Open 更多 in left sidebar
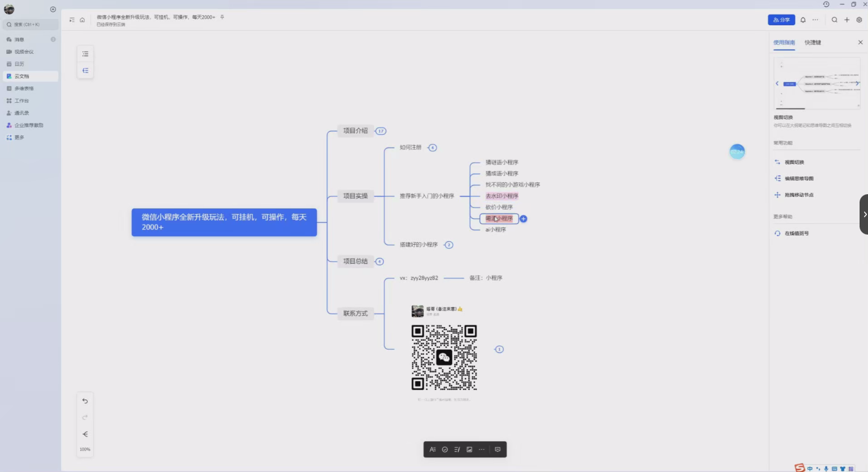868x472 pixels. click(x=30, y=138)
